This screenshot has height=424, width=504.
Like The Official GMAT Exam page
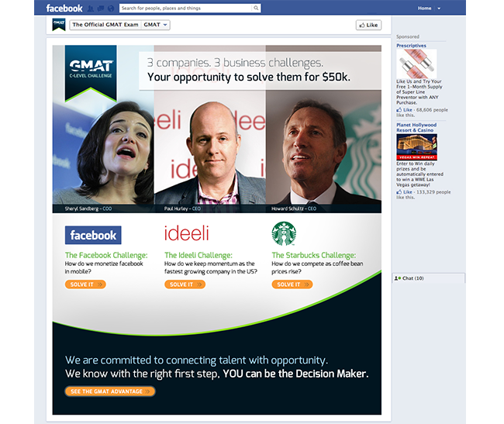[368, 25]
